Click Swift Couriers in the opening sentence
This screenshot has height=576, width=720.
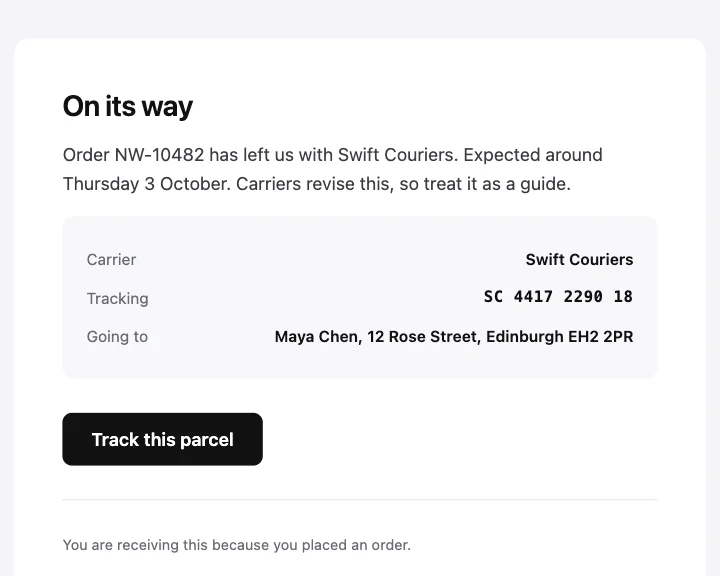(x=397, y=155)
